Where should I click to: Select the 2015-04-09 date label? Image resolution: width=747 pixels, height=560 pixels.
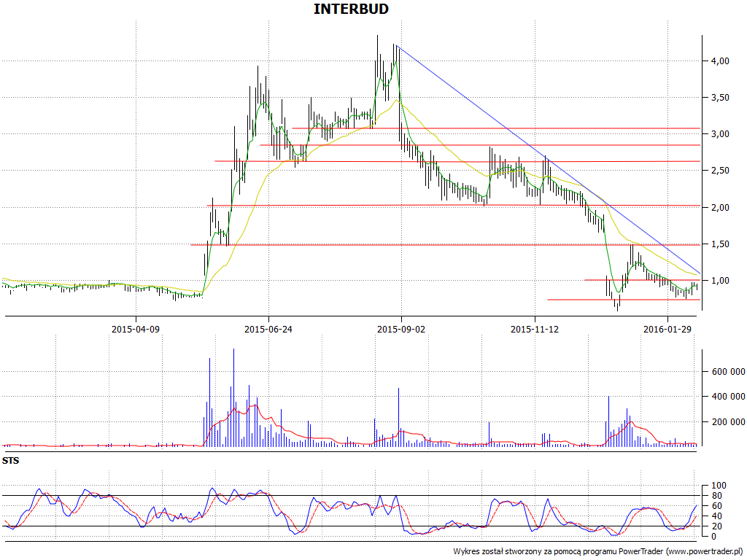tap(135, 329)
